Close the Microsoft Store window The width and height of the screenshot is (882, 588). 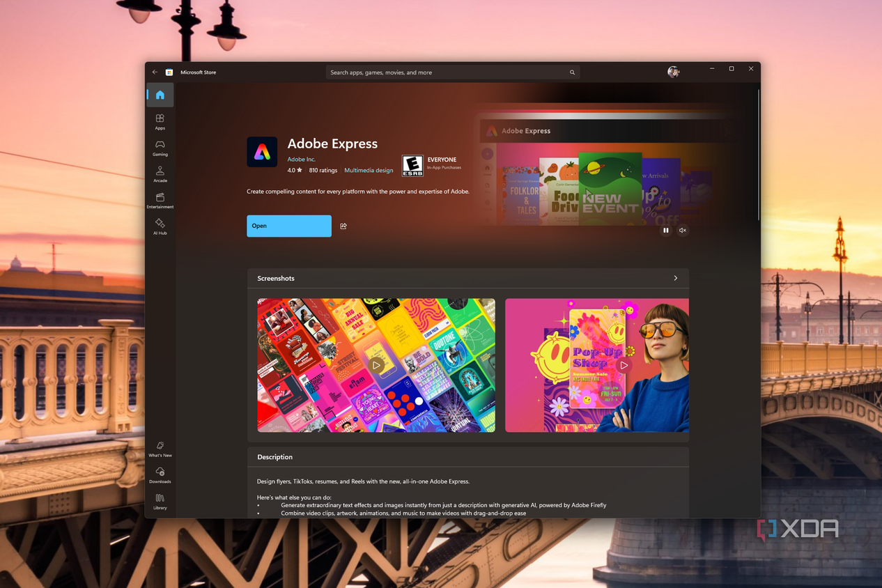[751, 69]
